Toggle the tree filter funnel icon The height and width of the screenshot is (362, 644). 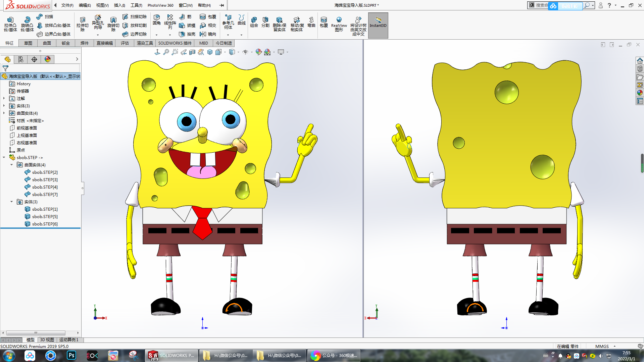(5, 68)
